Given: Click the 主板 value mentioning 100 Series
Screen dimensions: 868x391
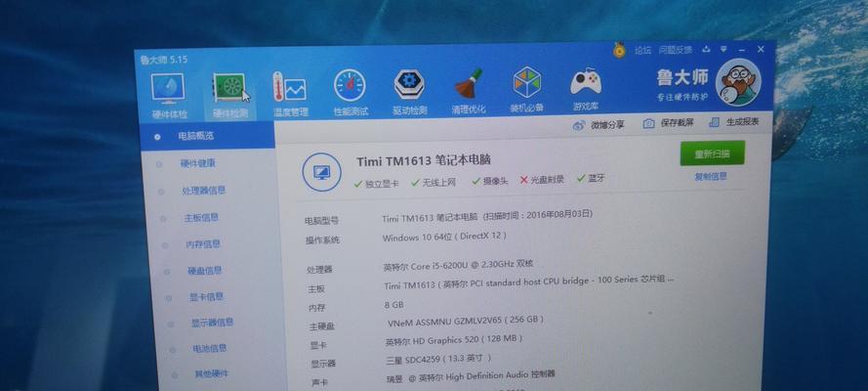Looking at the screenshot, I should coord(528,282).
